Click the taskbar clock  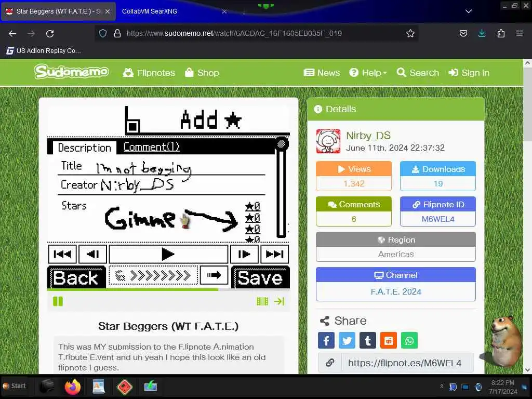(x=503, y=387)
